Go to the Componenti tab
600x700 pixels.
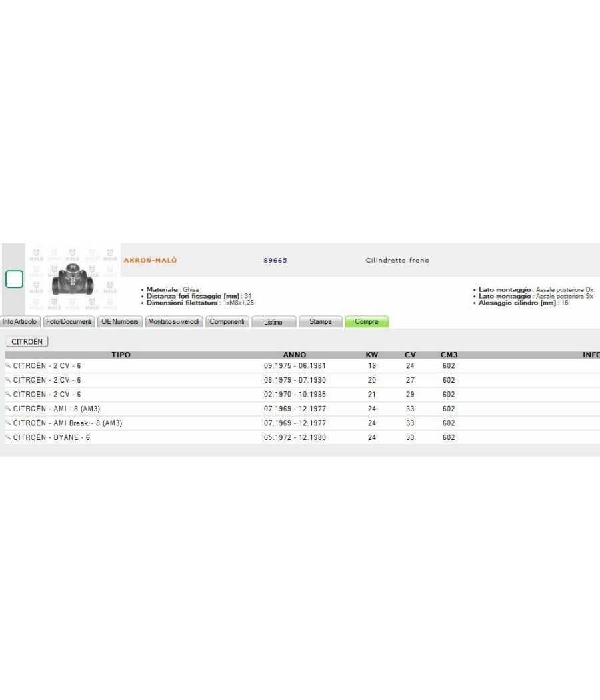coord(227,321)
